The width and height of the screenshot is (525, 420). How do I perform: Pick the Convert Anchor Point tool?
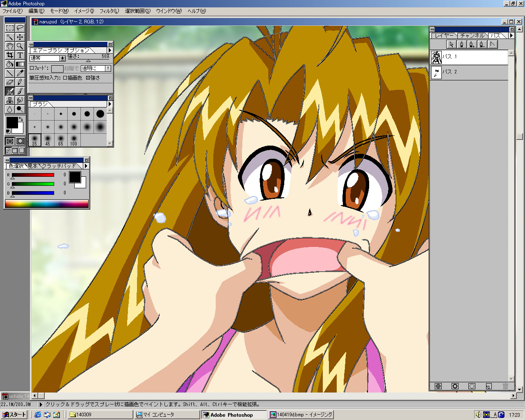pyautogui.click(x=492, y=44)
